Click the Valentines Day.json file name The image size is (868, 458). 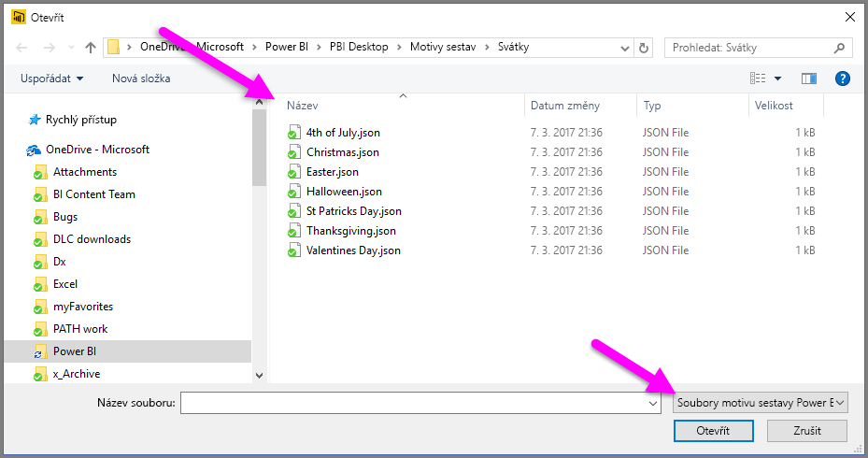(x=353, y=250)
